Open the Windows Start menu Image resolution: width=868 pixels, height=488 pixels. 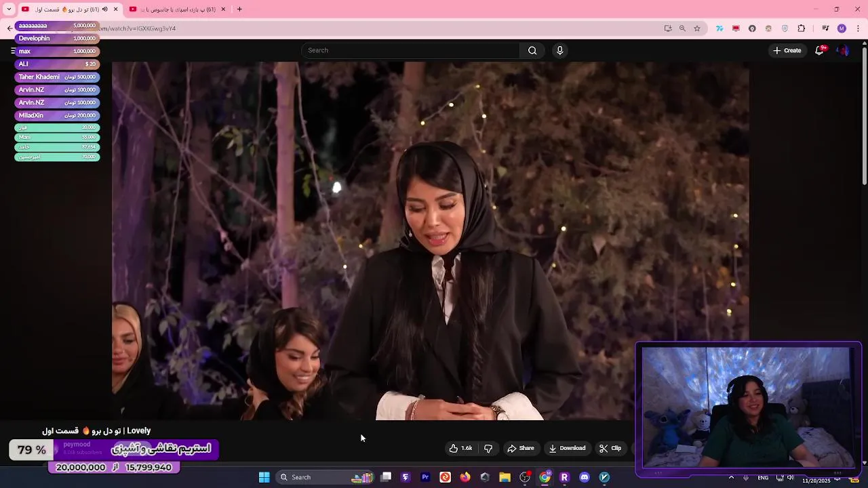(264, 477)
